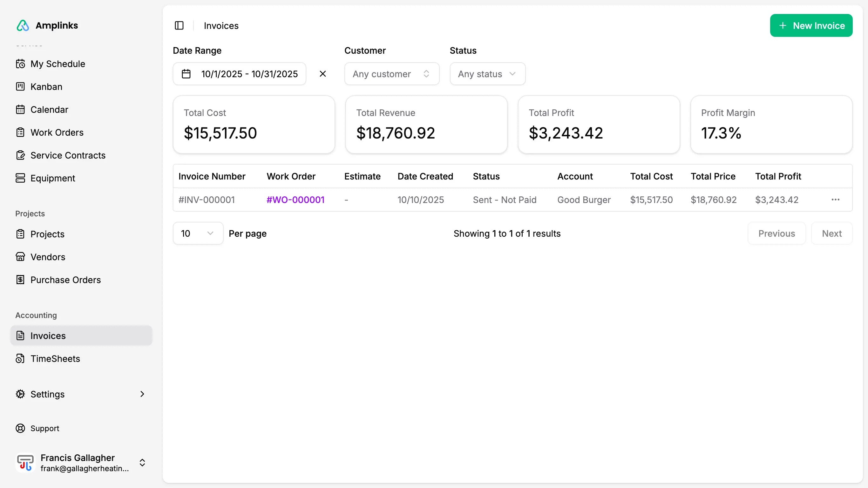This screenshot has width=868, height=488.
Task: Click the Amplinks logo icon
Action: (23, 26)
